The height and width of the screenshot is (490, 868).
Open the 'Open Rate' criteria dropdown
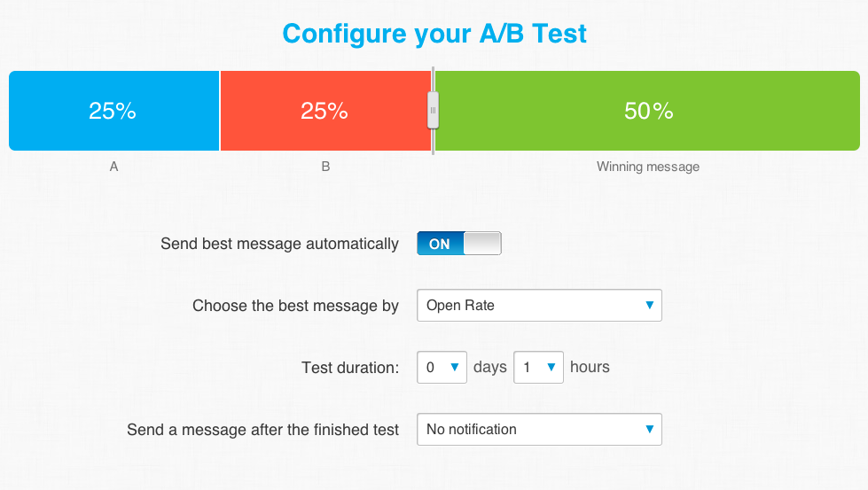[539, 306]
